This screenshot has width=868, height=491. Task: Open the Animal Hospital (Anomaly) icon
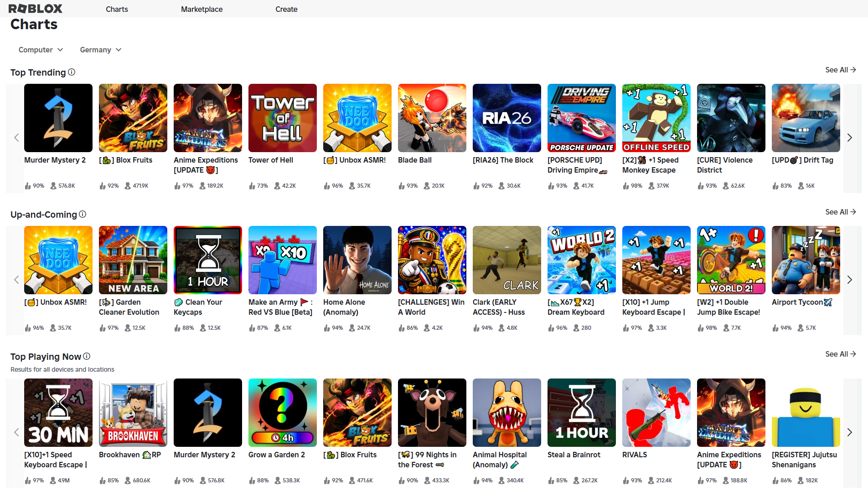[507, 413]
